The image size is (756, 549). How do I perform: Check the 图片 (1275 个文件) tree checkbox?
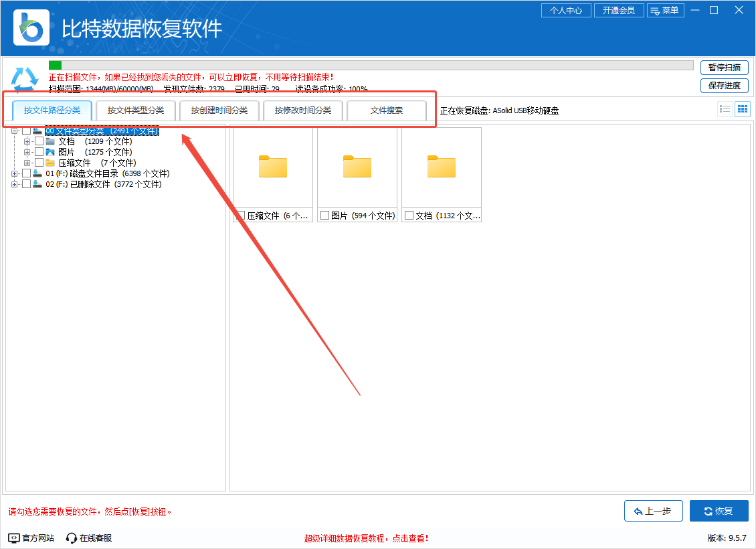point(39,152)
